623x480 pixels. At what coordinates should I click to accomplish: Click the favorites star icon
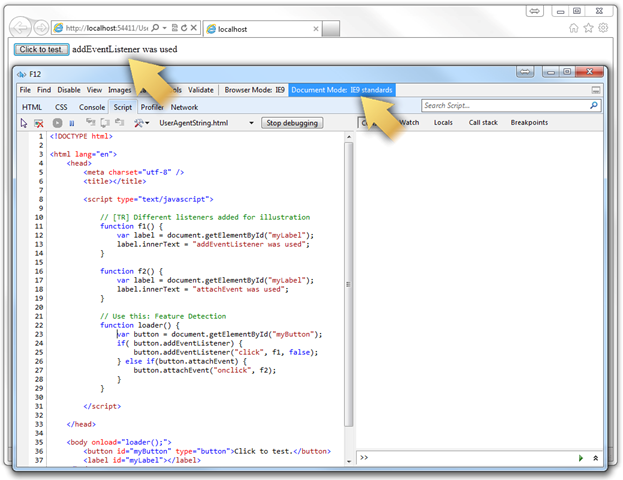[588, 28]
